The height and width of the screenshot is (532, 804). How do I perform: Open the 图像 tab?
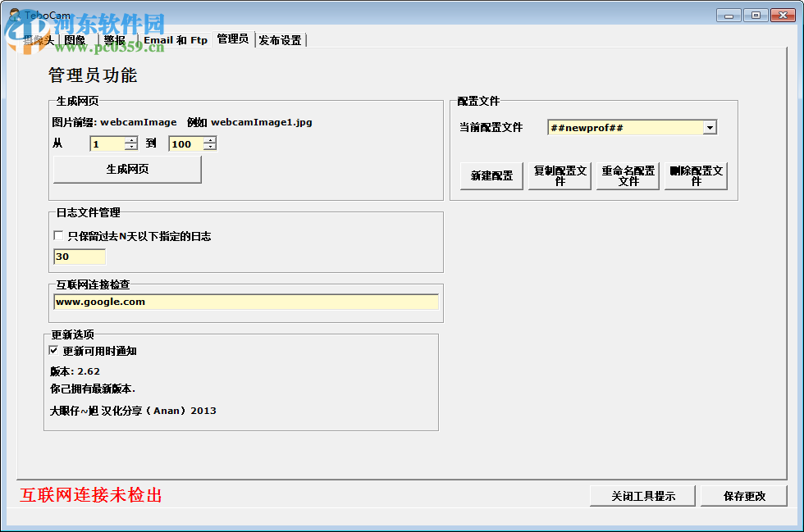pos(75,40)
